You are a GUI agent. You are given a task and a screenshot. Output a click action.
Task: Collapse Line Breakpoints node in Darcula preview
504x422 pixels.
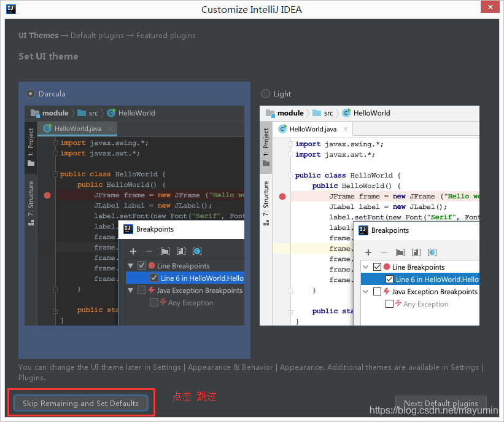click(x=131, y=266)
